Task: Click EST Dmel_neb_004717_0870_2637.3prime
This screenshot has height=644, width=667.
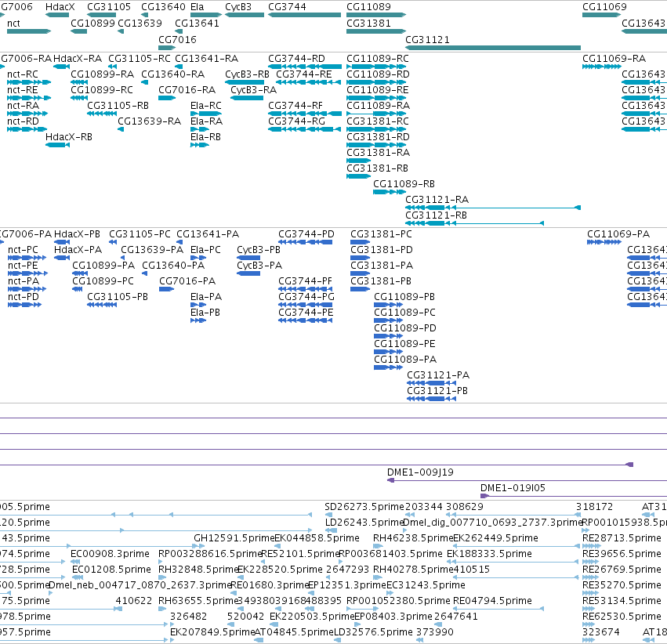Action: [140, 585]
